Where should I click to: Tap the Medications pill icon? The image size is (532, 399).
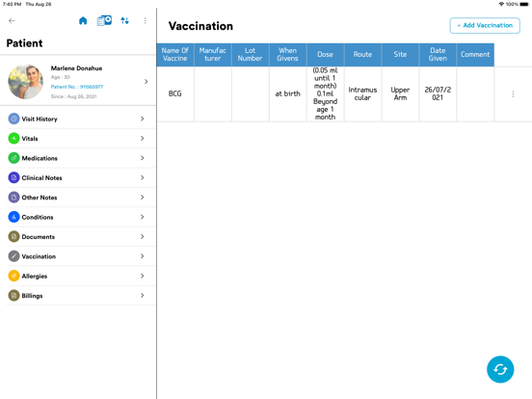click(13, 158)
